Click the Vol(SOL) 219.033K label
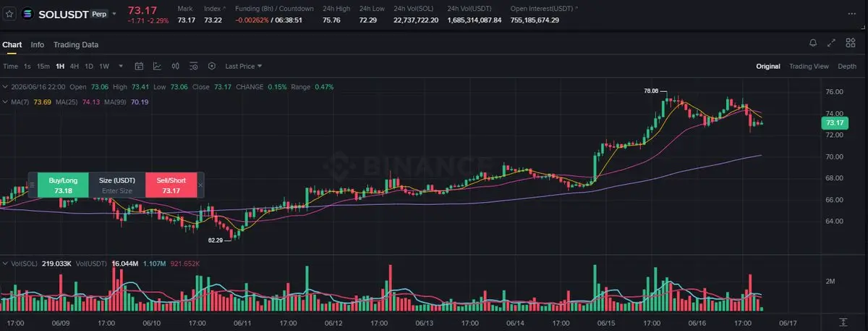Screen dimensions: 868x331 tap(41, 264)
